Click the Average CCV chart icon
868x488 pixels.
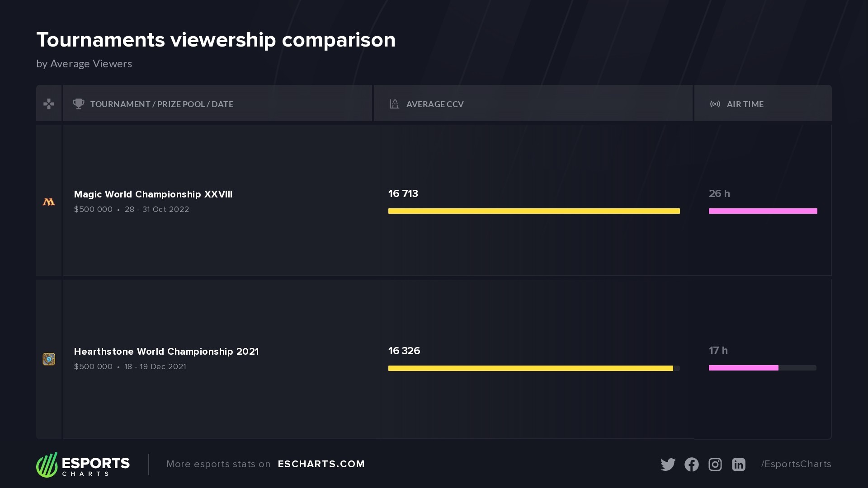coord(394,104)
